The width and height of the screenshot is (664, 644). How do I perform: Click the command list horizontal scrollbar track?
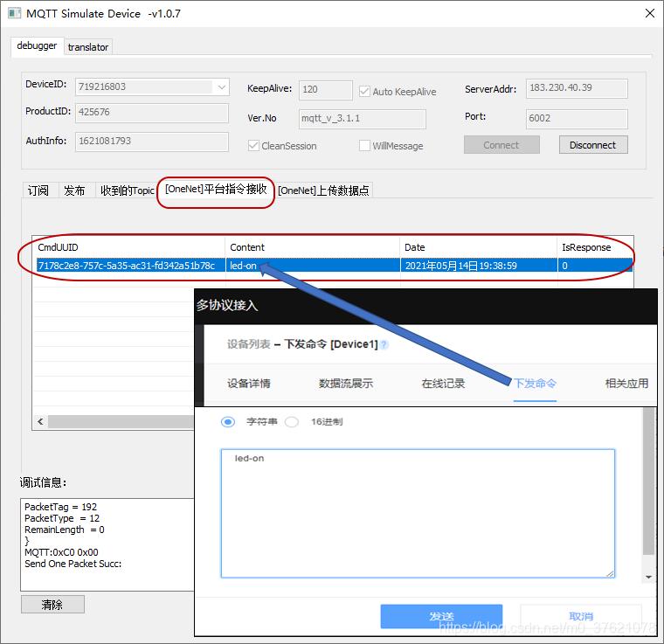coord(121,421)
